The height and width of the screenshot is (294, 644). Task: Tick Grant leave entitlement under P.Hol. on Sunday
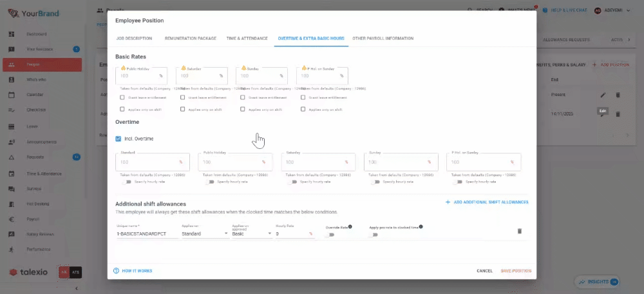coord(303,97)
